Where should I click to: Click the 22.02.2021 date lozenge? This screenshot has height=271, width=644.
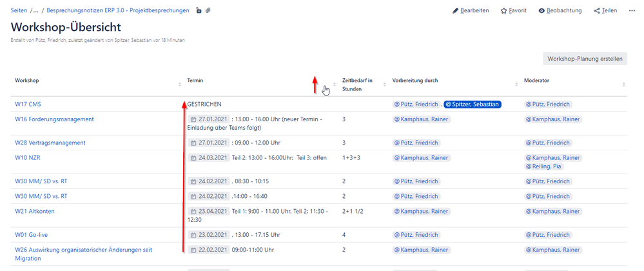point(209,250)
